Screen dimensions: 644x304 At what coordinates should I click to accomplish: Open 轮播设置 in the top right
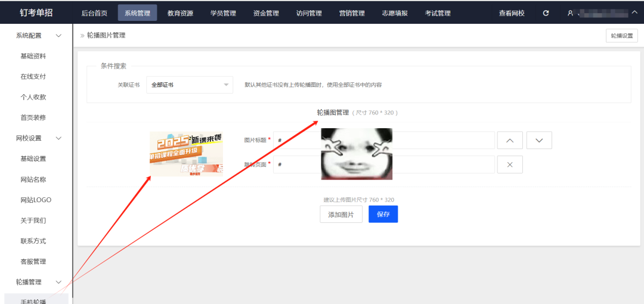tap(621, 36)
